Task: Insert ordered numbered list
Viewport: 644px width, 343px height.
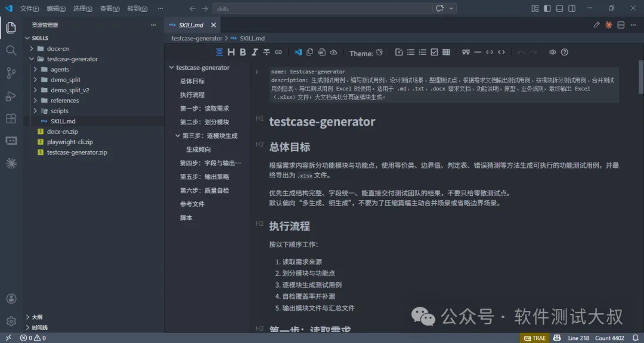Action: pyautogui.click(x=423, y=52)
